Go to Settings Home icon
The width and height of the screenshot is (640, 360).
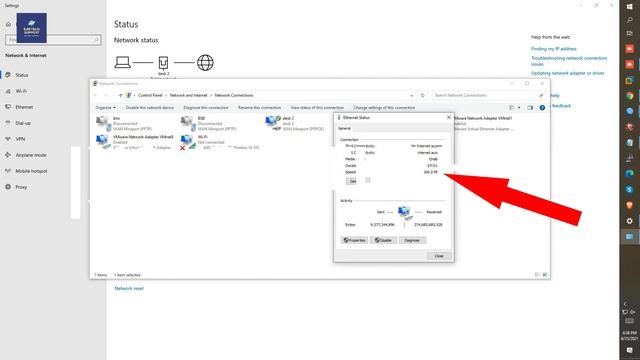(x=8, y=24)
